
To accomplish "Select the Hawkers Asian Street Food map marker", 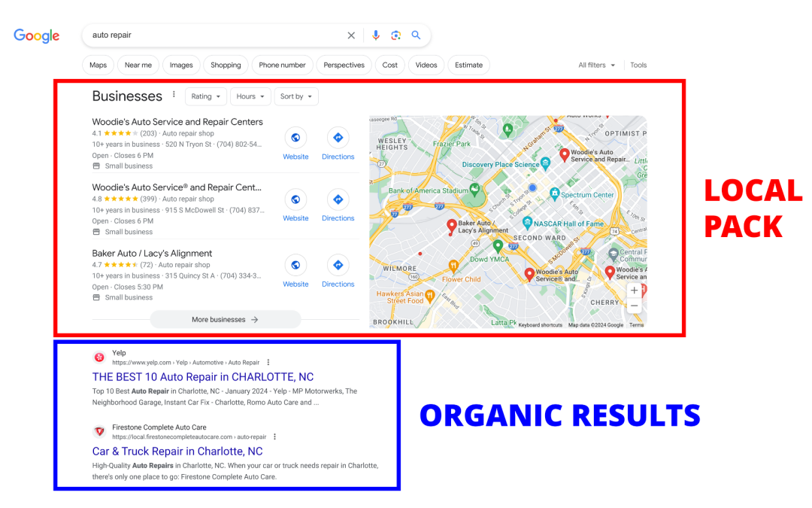I will click(x=429, y=296).
